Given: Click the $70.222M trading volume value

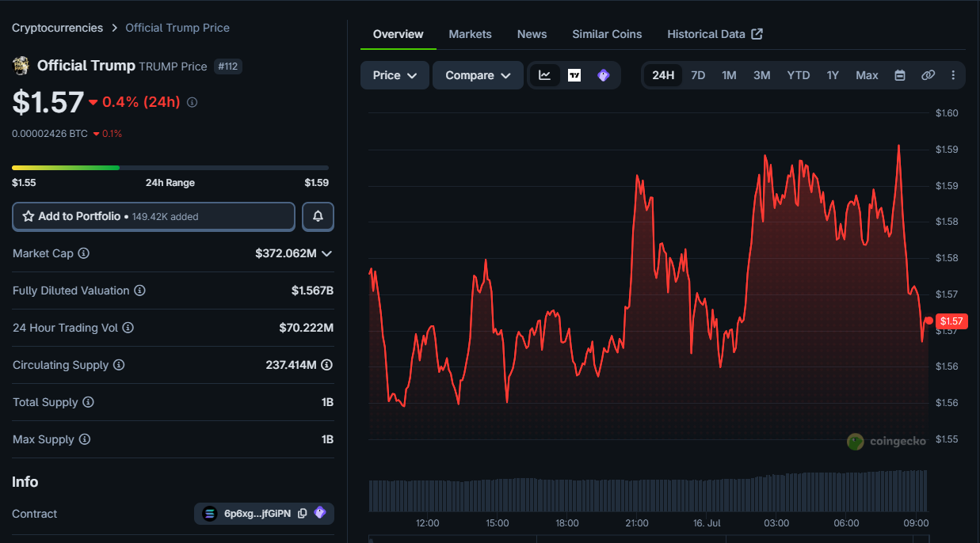Looking at the screenshot, I should (x=307, y=328).
